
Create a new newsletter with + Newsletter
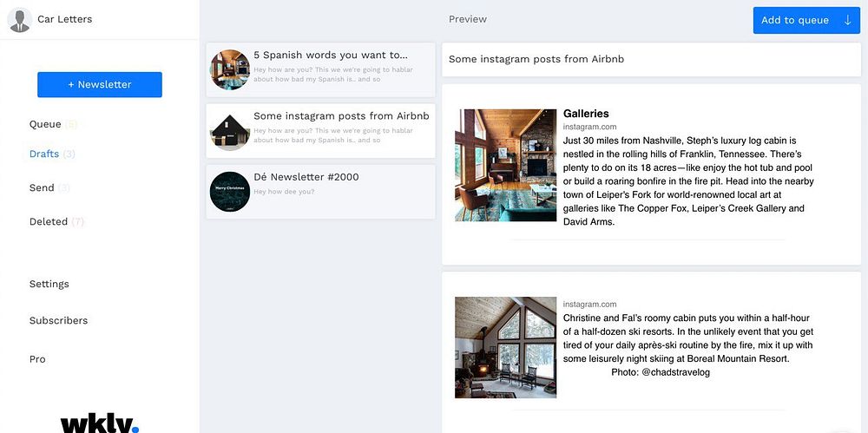click(100, 85)
